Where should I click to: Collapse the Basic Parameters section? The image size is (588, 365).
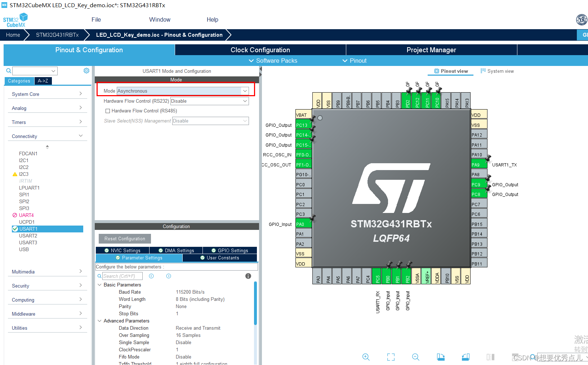point(99,285)
